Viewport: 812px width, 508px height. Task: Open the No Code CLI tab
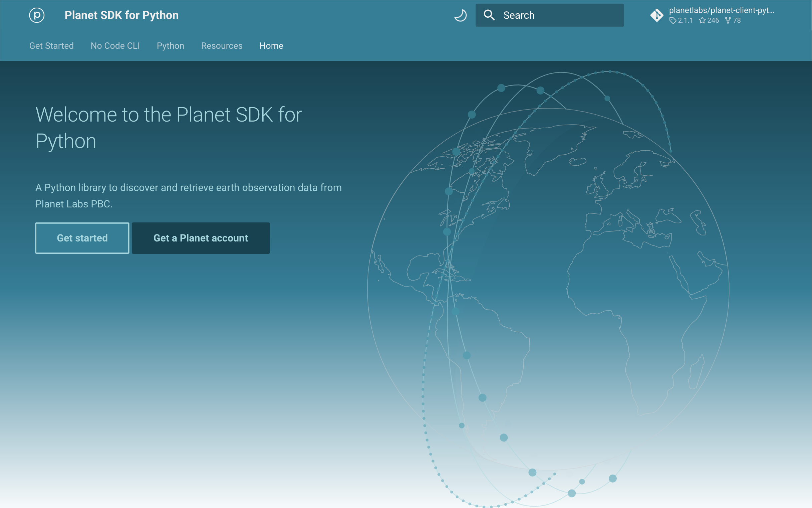[115, 46]
